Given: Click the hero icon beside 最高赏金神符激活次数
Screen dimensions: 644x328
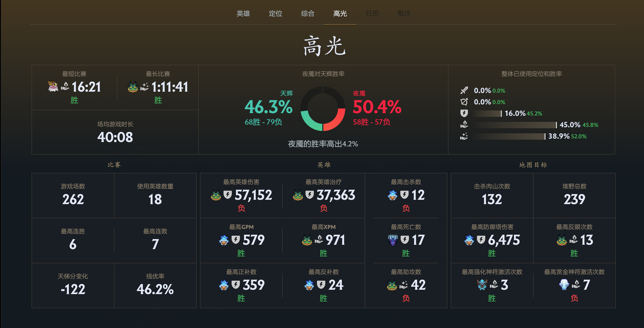Looking at the screenshot, I should click(564, 285).
